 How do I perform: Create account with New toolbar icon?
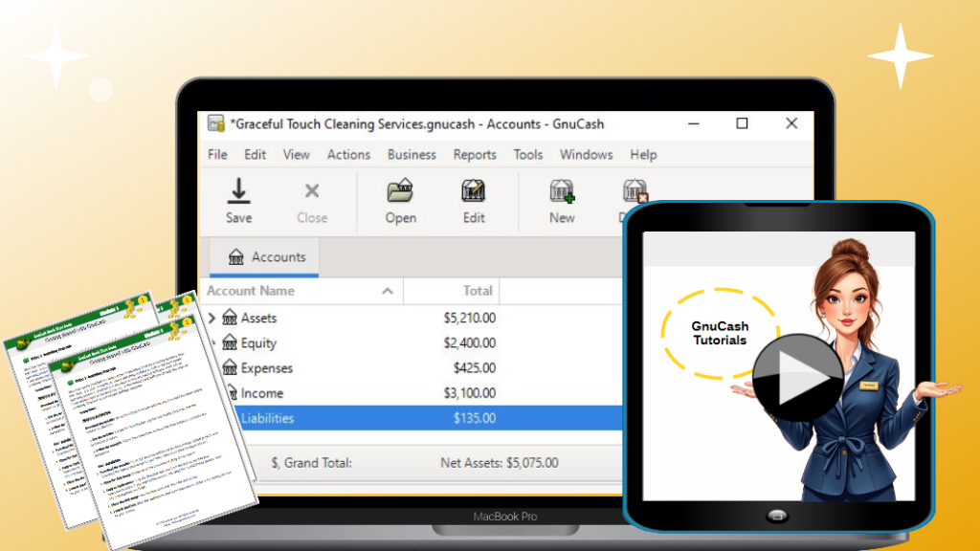click(x=562, y=190)
